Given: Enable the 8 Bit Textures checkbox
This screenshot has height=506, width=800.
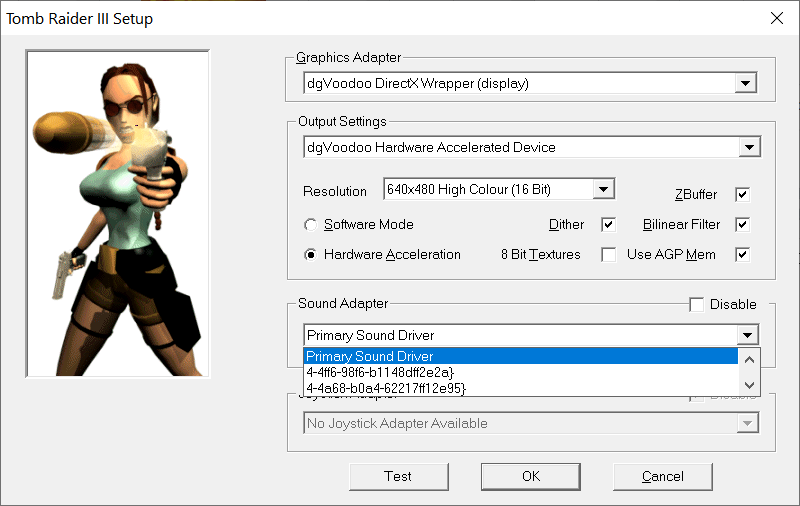Looking at the screenshot, I should coord(608,255).
